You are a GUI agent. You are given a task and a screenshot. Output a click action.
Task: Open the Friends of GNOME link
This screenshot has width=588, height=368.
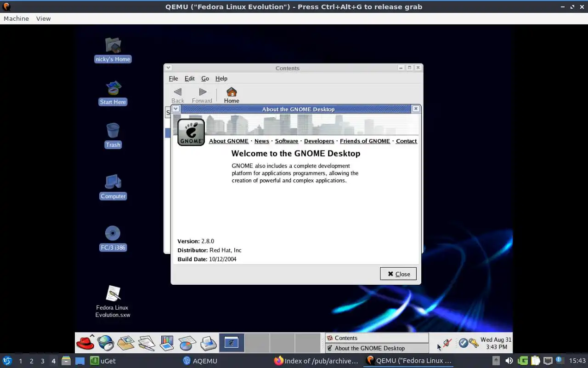tap(365, 141)
